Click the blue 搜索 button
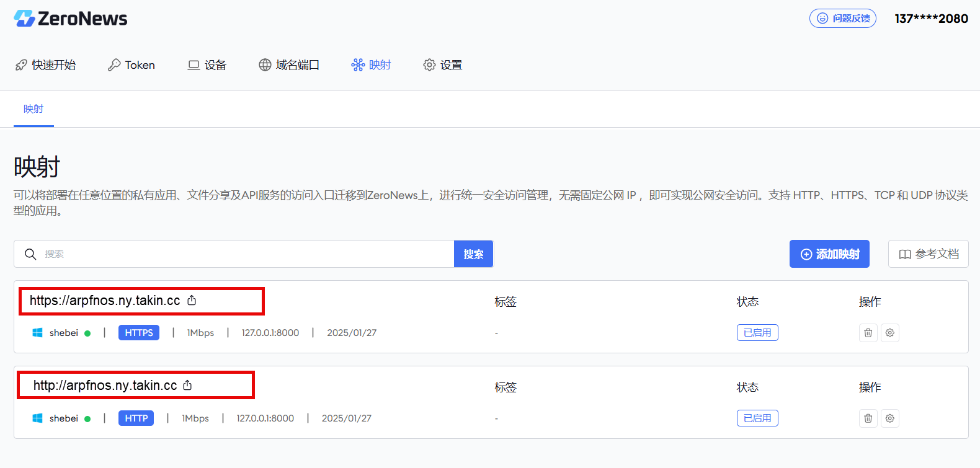 pyautogui.click(x=473, y=254)
